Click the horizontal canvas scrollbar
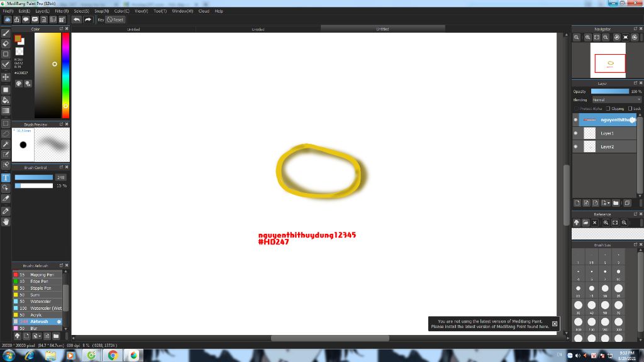644x362 pixels. [330, 338]
